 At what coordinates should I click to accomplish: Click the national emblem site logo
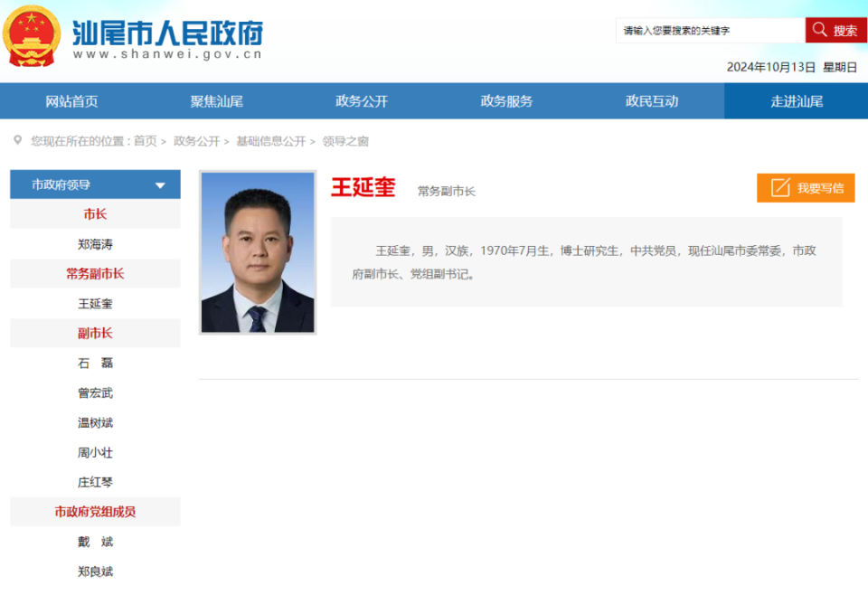click(x=32, y=30)
